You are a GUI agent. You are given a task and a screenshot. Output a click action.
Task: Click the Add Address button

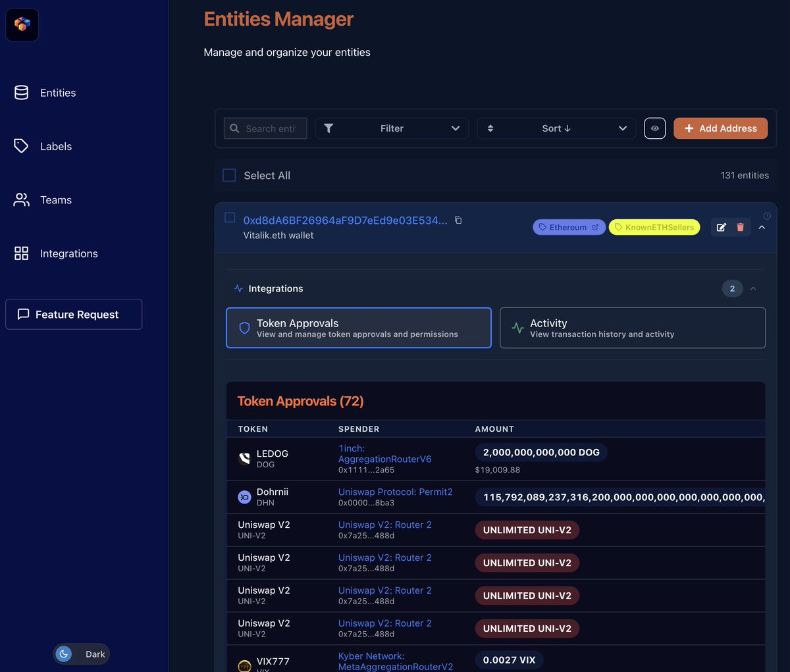[720, 128]
